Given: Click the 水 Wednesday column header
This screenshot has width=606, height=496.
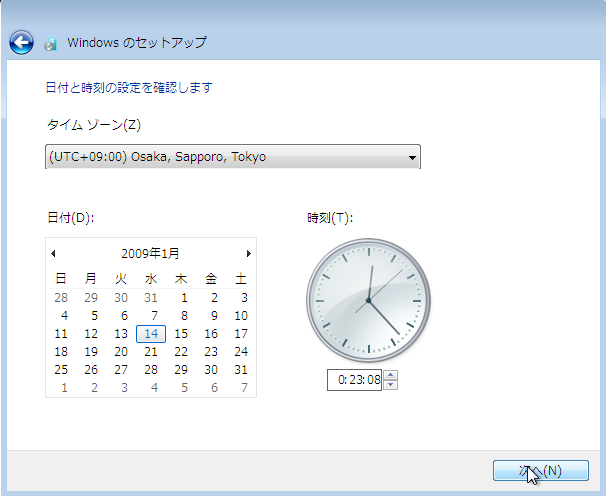Looking at the screenshot, I should [151, 279].
